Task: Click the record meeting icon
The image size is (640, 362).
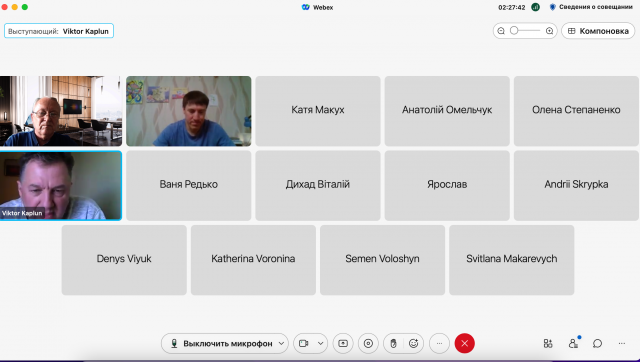Action: click(368, 344)
